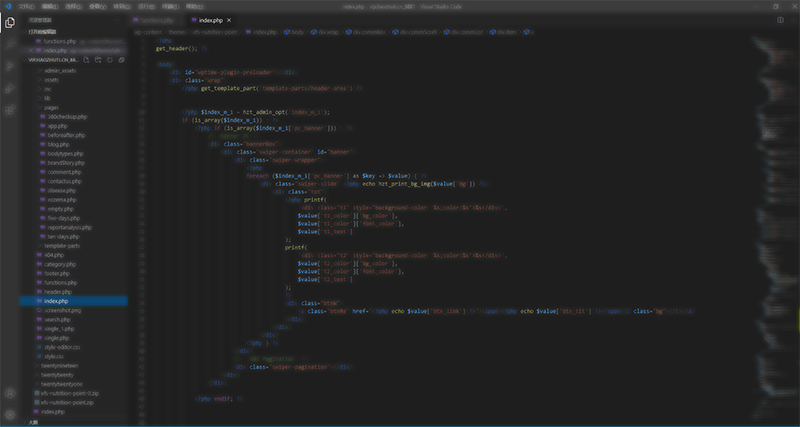Click div.wrap in the breadcrumb
Screen dimensions: 800x427
(x=325, y=32)
